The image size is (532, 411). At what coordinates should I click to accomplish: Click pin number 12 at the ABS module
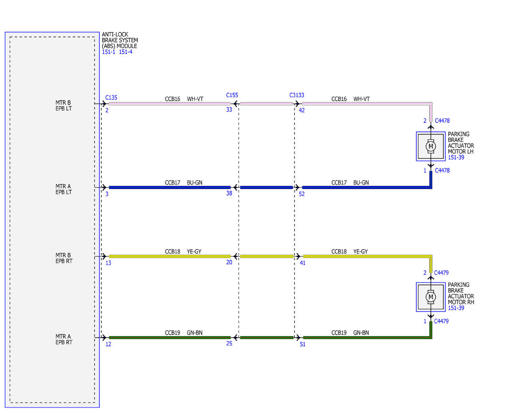[108, 344]
